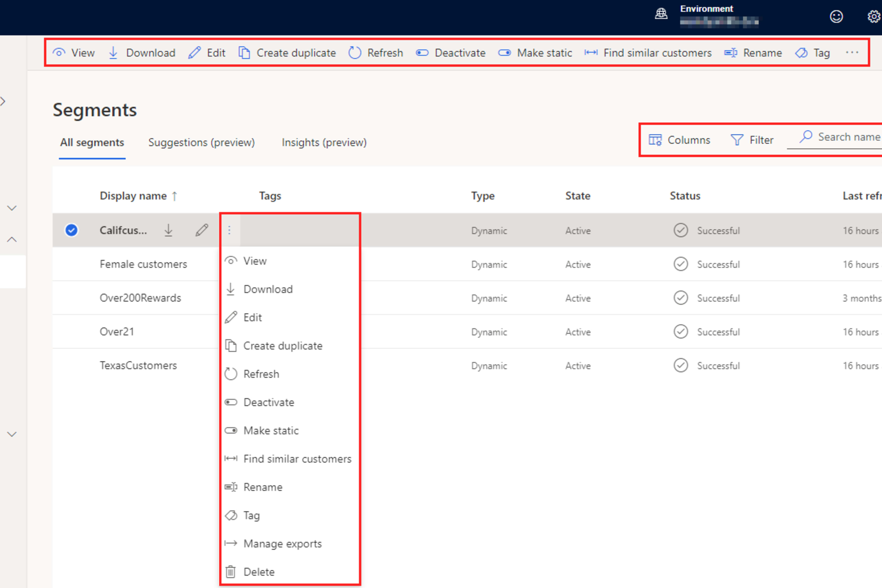Screen dimensions: 882x588
Task: Click the smiley feedback icon
Action: click(x=836, y=17)
